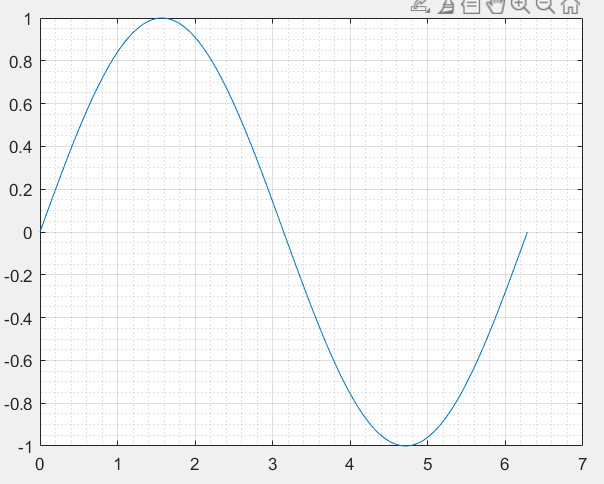Click the curve trough near y equals -1
Image resolution: width=604 pixels, height=484 pixels.
405,445
